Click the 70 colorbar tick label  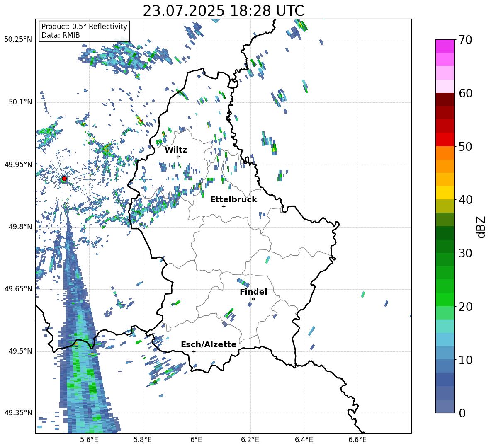[x=465, y=40]
